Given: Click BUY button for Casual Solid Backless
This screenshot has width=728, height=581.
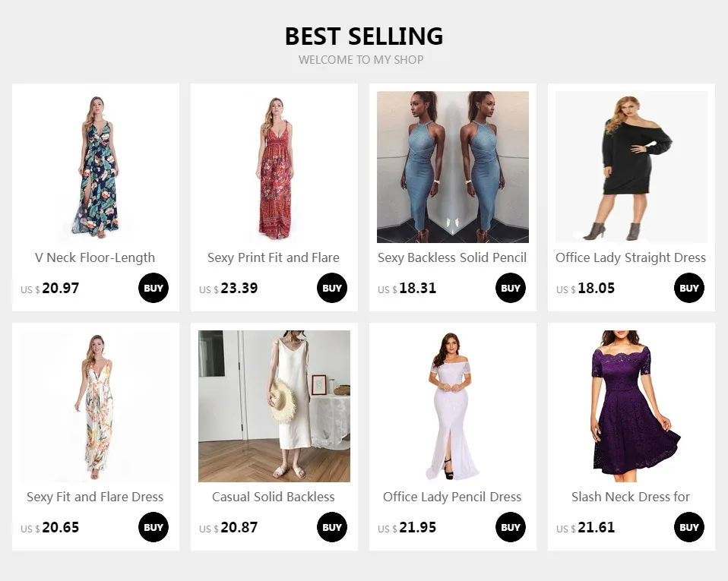Looking at the screenshot, I should pos(332,527).
